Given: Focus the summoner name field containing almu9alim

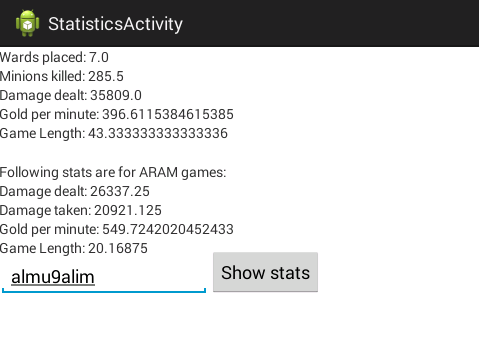Looking at the screenshot, I should pyautogui.click(x=104, y=277).
